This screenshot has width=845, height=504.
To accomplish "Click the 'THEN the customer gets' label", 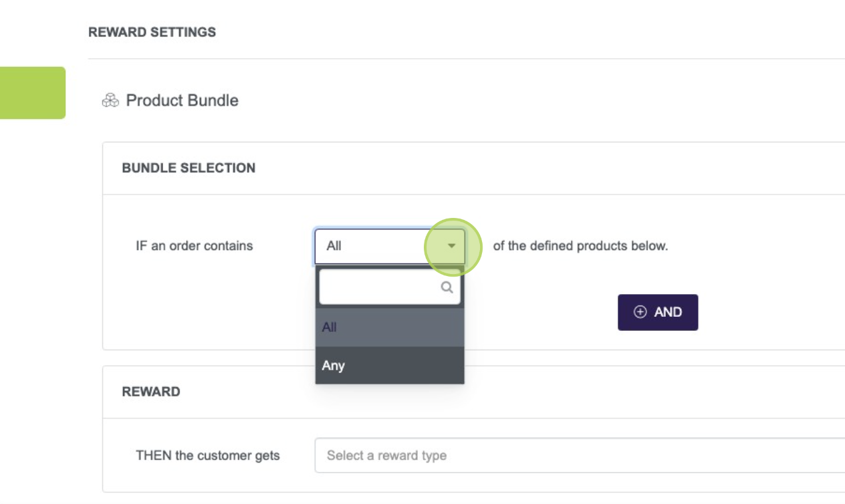I will pyautogui.click(x=208, y=456).
